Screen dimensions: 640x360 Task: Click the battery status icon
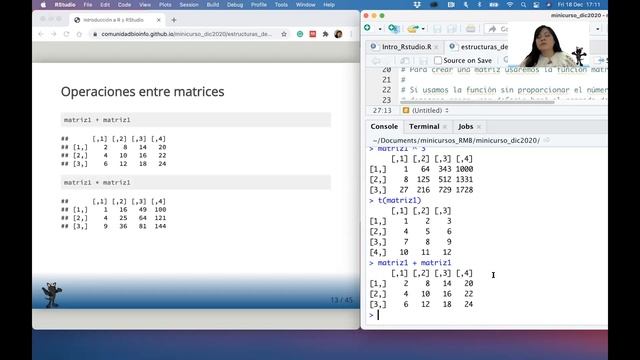[493, 5]
